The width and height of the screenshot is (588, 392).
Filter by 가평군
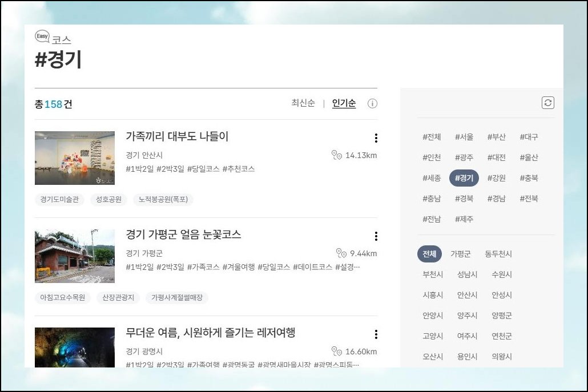pyautogui.click(x=461, y=254)
